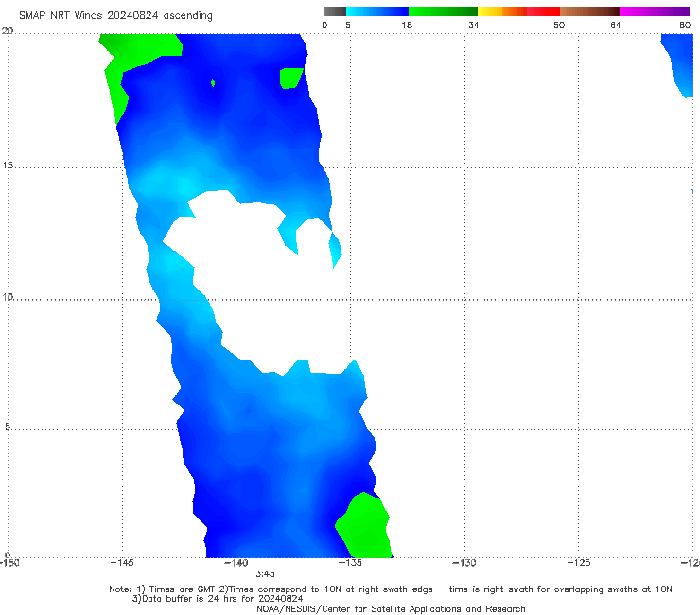Click the brown segment of the colorbar

pos(589,11)
